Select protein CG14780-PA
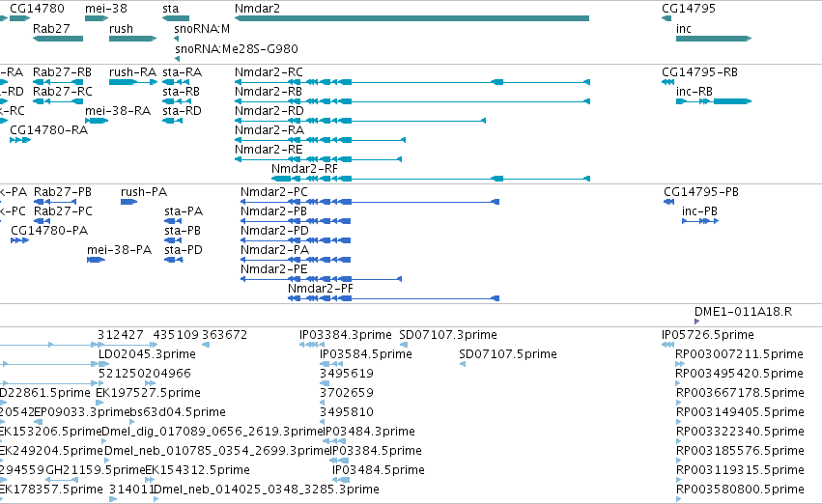 [x=49, y=231]
